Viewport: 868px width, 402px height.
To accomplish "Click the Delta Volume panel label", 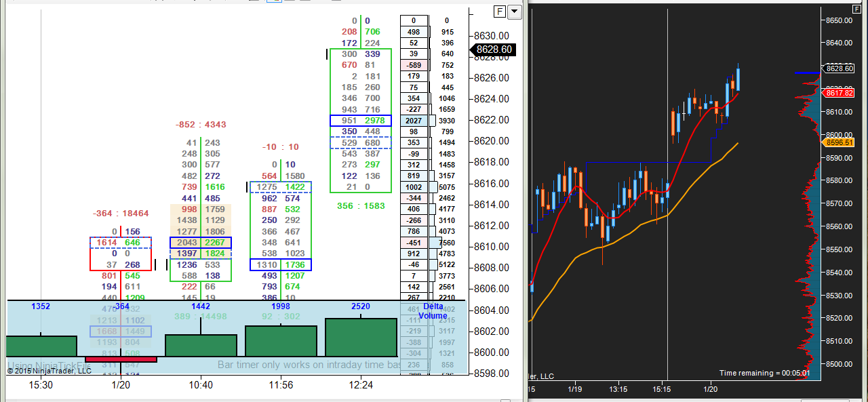I will point(433,311).
